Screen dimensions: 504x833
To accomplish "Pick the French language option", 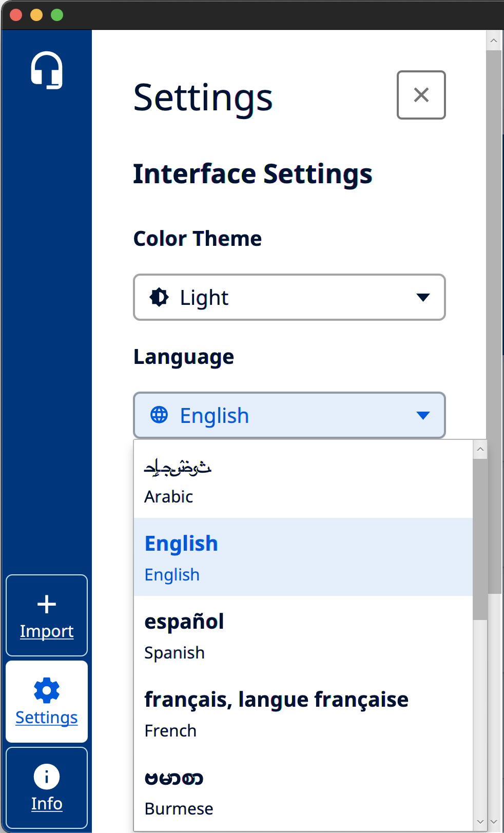I will point(303,713).
